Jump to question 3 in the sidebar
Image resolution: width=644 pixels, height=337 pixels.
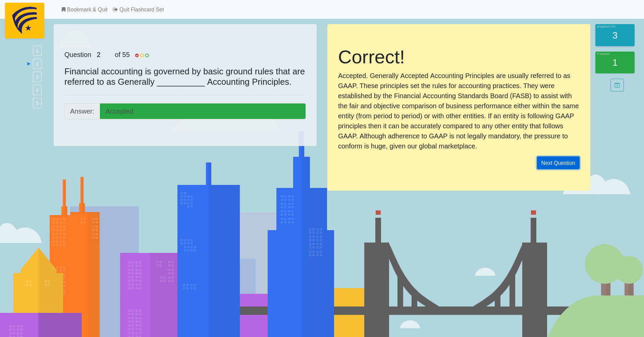37,77
